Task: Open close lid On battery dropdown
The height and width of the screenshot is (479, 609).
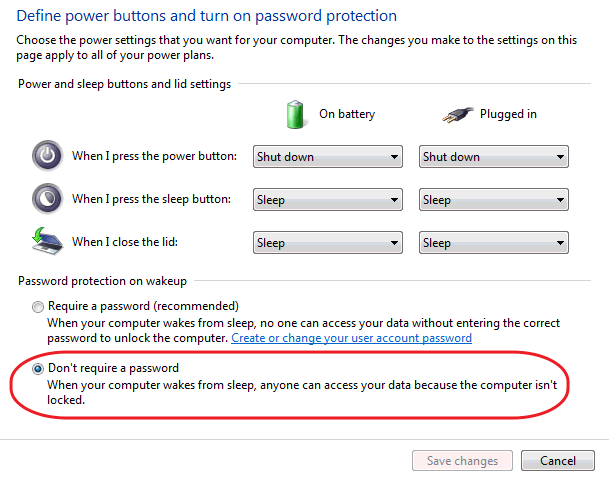Action: point(327,243)
